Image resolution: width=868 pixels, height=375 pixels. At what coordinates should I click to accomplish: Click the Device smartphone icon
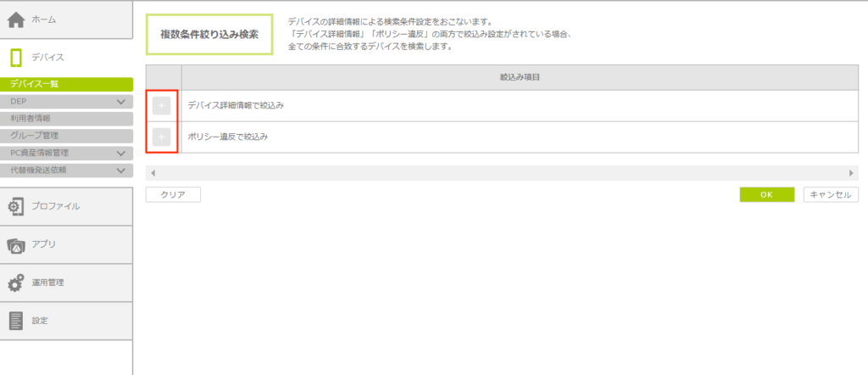tap(16, 57)
